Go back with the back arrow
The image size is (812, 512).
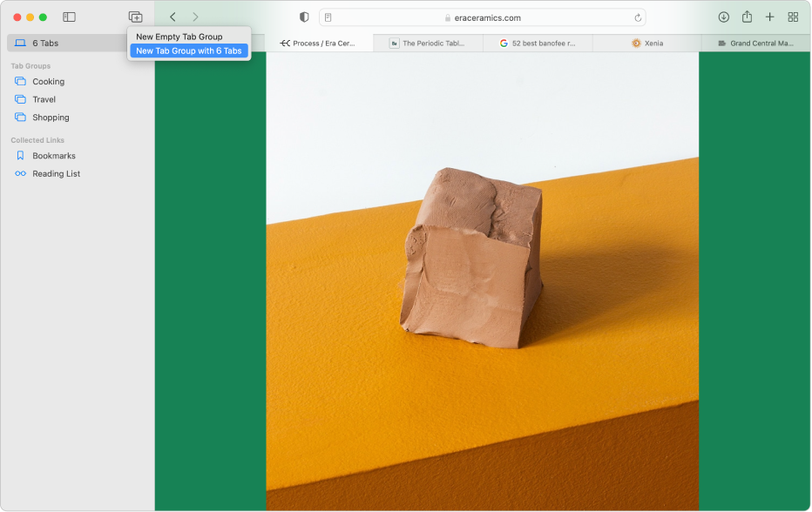click(173, 17)
